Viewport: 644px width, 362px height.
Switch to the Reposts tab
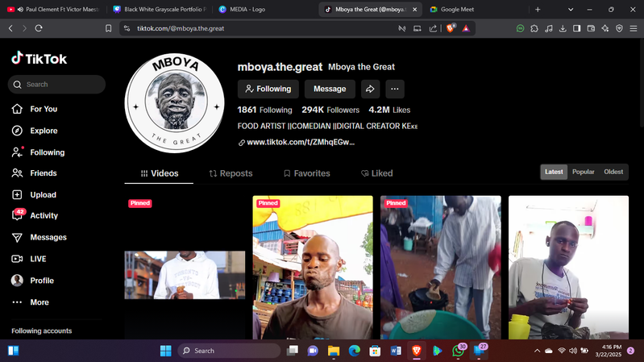tap(231, 173)
